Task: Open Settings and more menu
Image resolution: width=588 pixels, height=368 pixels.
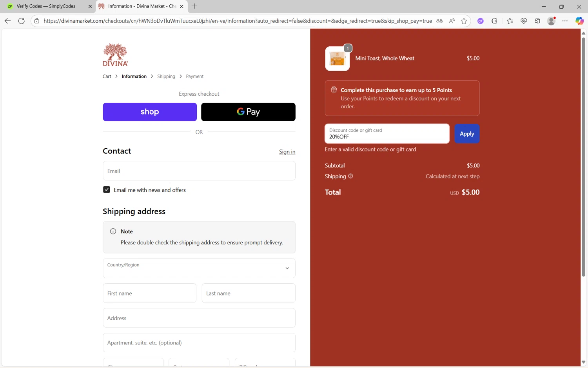Action: (x=565, y=21)
